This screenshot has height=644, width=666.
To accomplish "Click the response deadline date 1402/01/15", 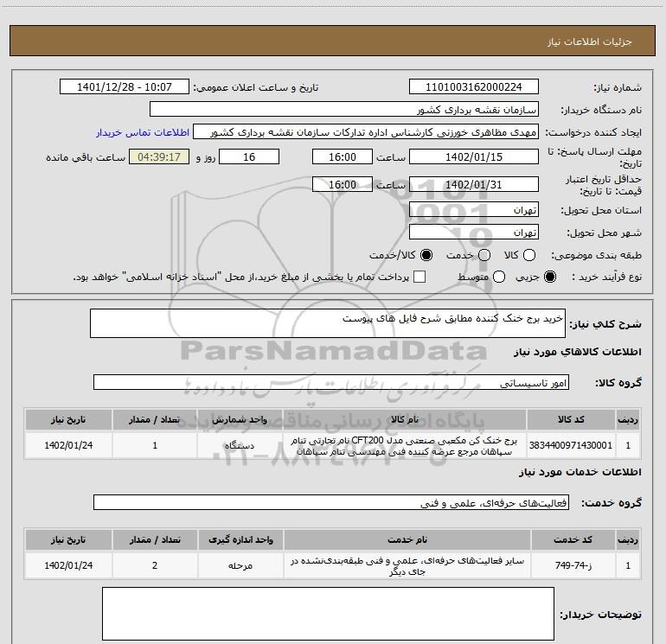I will (x=474, y=156).
